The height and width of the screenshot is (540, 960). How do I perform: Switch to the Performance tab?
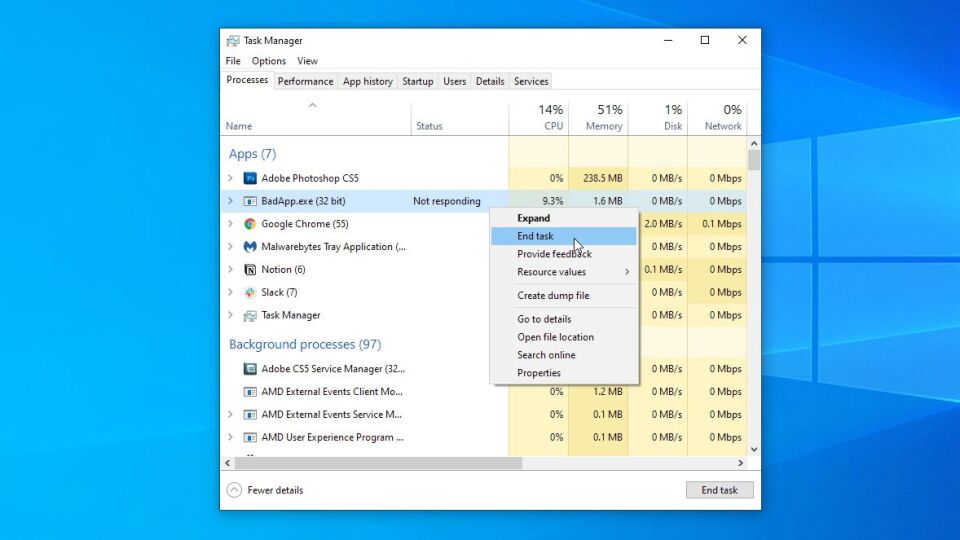305,81
